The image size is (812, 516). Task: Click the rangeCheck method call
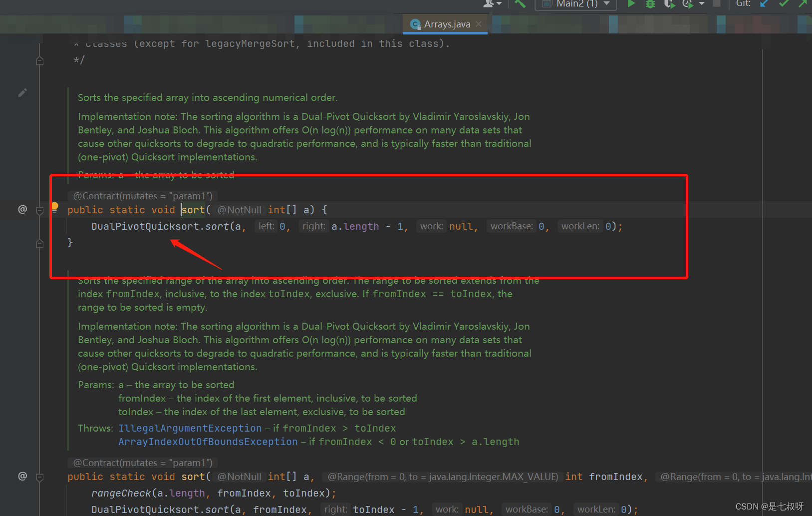point(121,493)
